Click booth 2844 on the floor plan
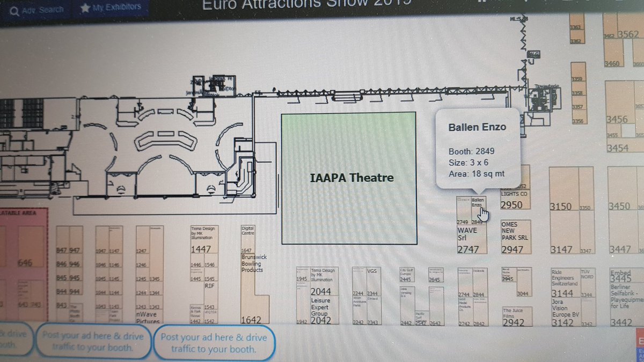This screenshot has height=362, width=644. [x=479, y=283]
